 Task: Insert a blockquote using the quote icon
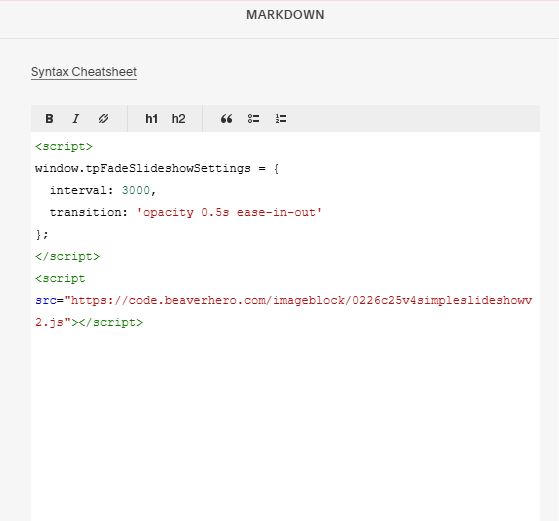coord(226,118)
